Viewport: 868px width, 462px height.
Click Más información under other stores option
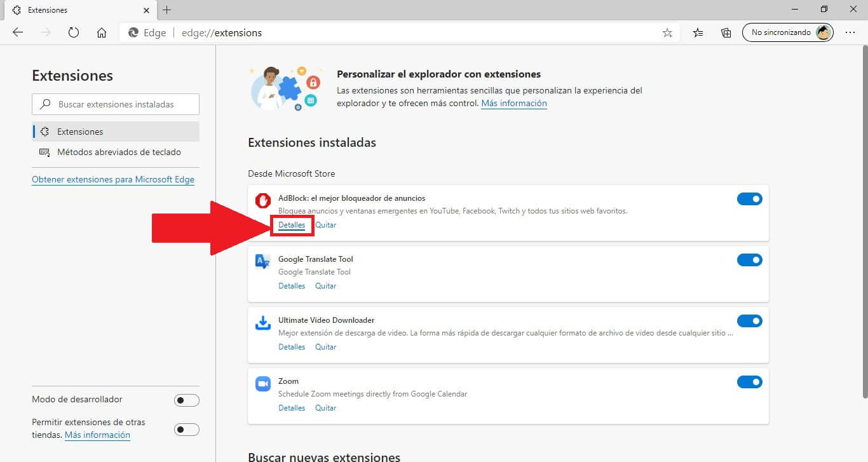tap(97, 435)
